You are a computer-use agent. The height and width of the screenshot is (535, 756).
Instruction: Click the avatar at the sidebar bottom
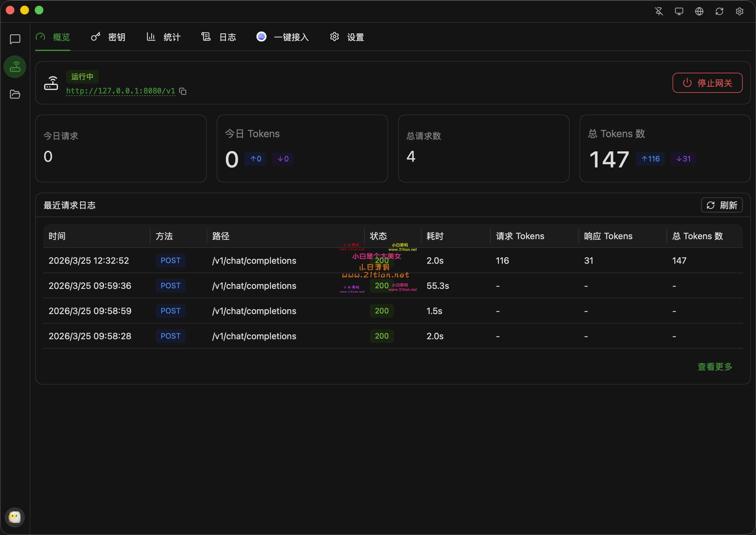click(x=14, y=517)
